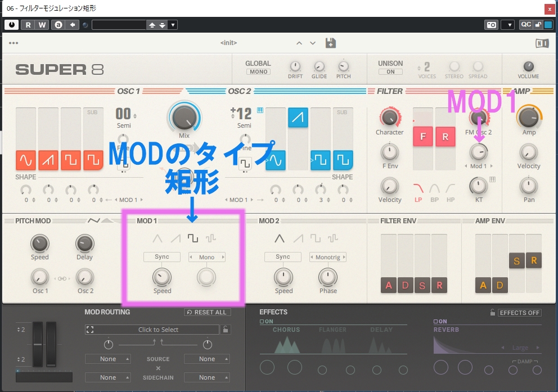
Task: Open the preset dropdown arrow in the top toolbar
Action: (173, 25)
